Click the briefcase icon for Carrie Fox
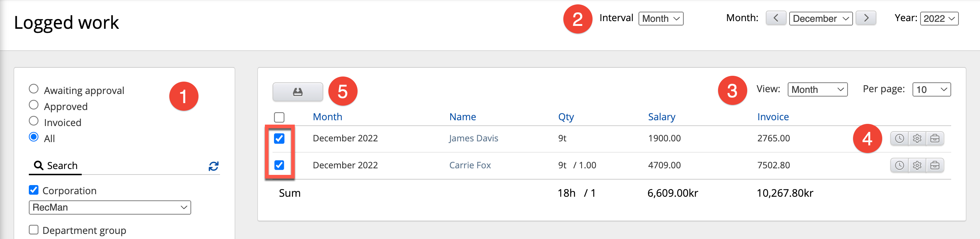Image resolution: width=980 pixels, height=239 pixels. coord(935,165)
